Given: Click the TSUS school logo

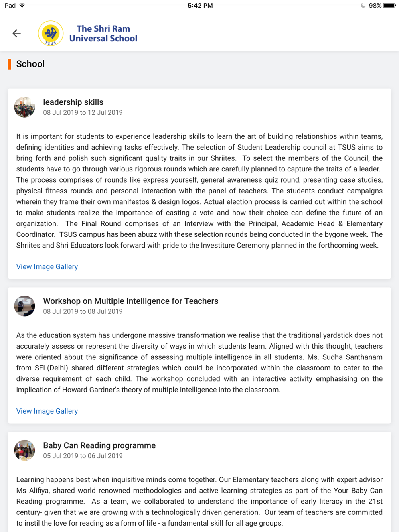Looking at the screenshot, I should click(51, 33).
